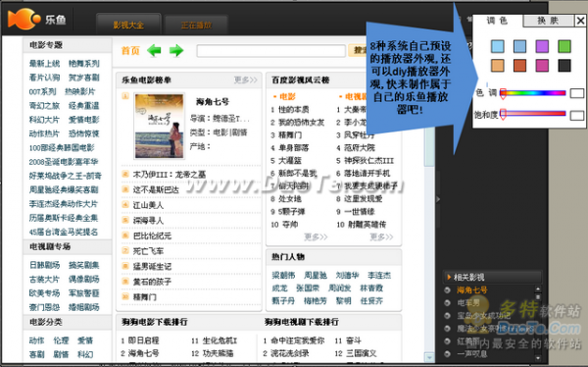Open 科幻大片 link

(x=44, y=120)
